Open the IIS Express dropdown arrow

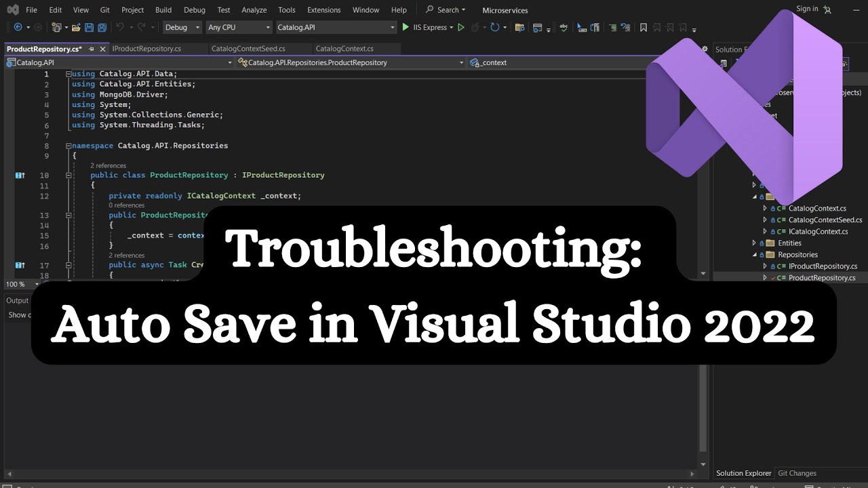452,28
